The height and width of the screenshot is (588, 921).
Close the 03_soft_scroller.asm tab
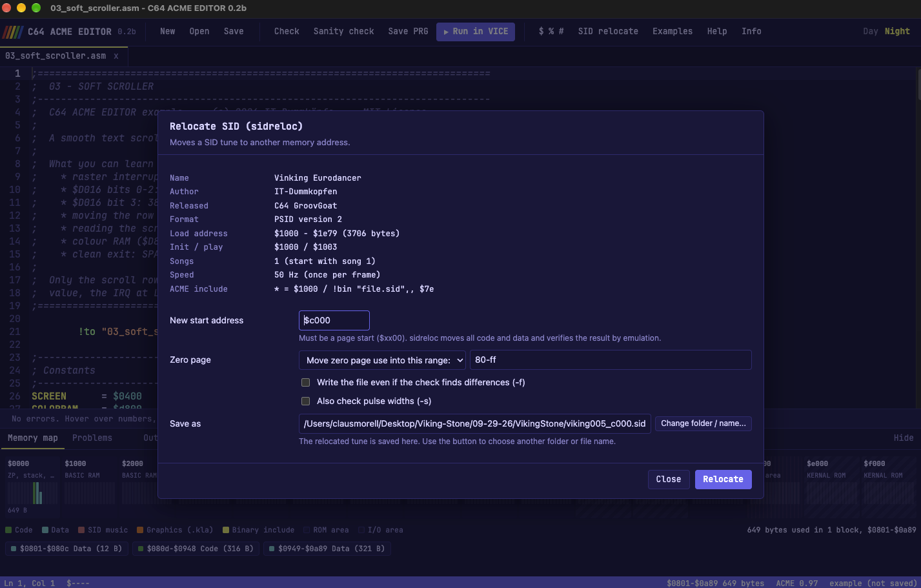click(116, 56)
